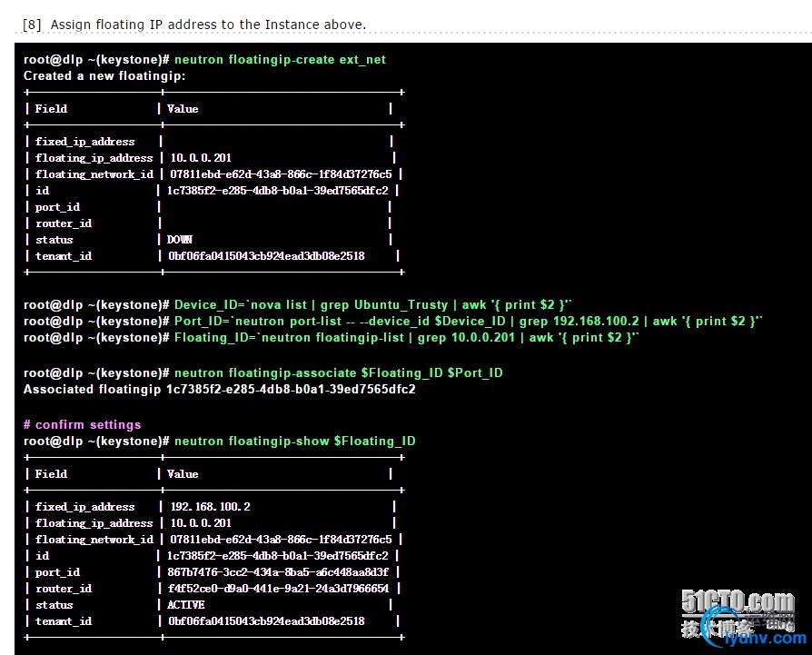Click the 'router_id' field name in the floatingip-create table
This screenshot has height=655, width=812.
tap(64, 223)
